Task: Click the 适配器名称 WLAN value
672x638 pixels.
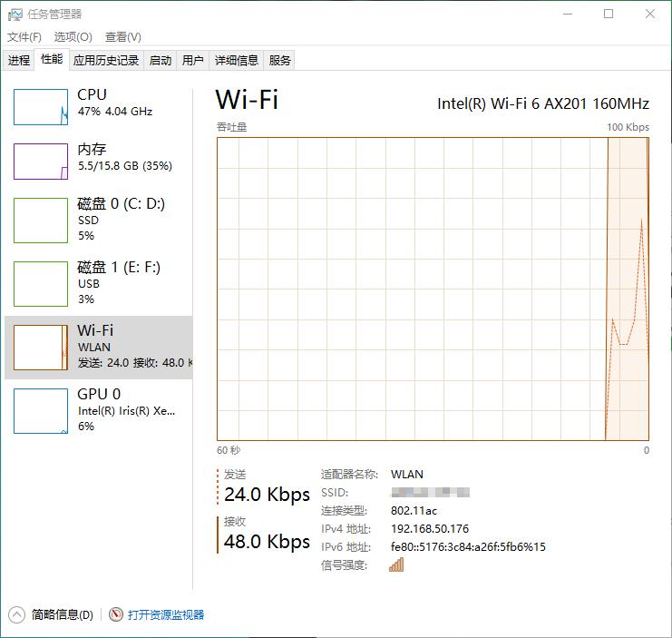Action: click(x=406, y=475)
